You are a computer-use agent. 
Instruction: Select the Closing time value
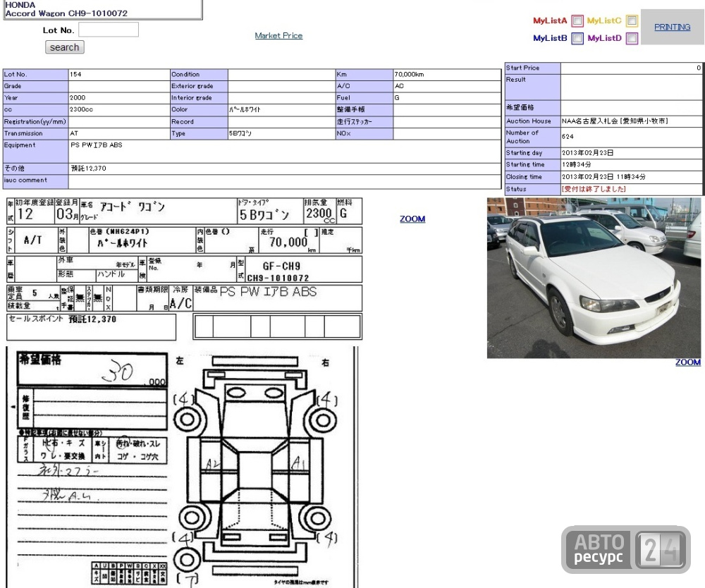[603, 177]
